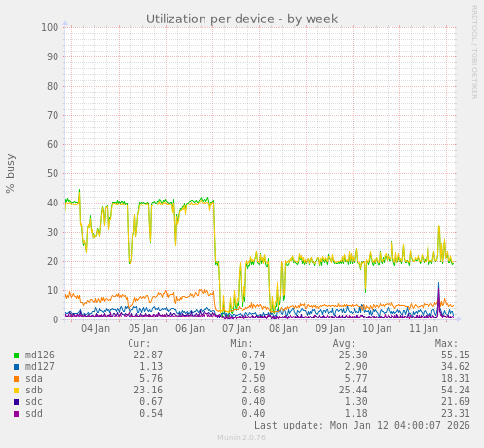
Task: Select the sdd legend label
Action: coord(34,414)
